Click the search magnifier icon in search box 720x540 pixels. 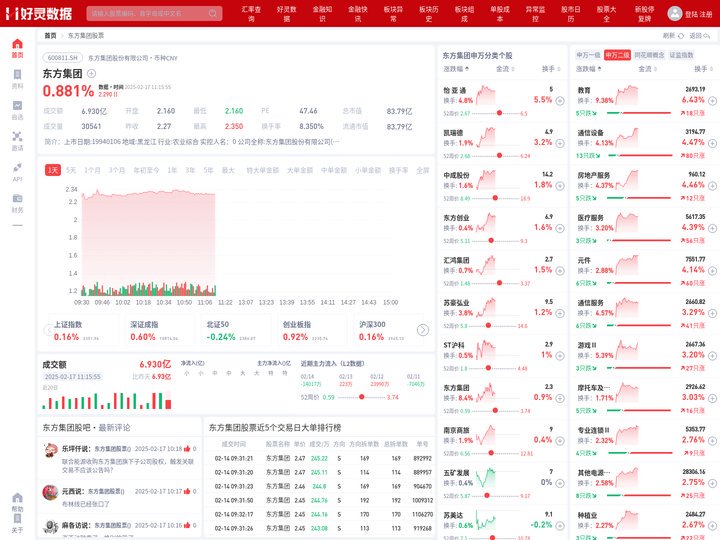[213, 13]
